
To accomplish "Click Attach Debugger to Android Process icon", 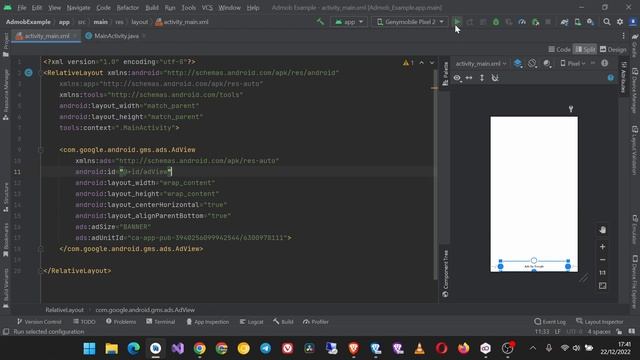I will click(x=535, y=22).
